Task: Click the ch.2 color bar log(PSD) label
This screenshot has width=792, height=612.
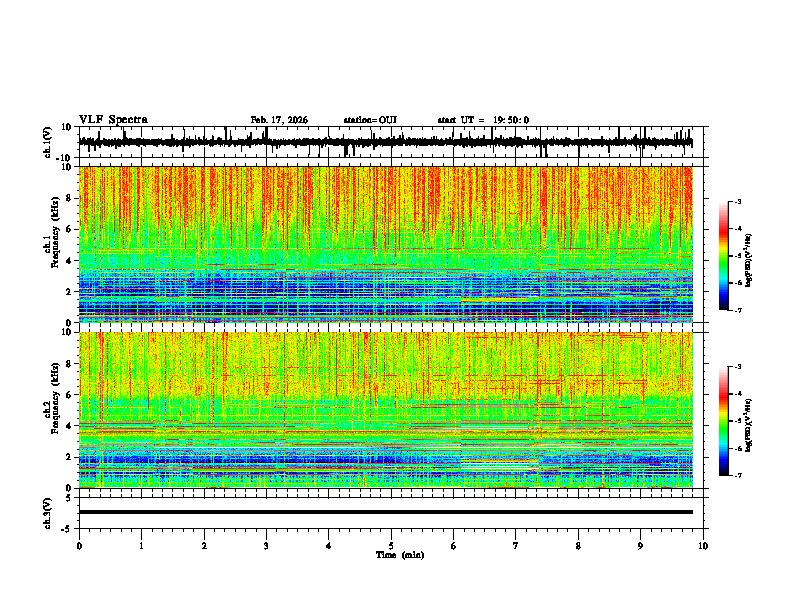Action: [x=748, y=425]
